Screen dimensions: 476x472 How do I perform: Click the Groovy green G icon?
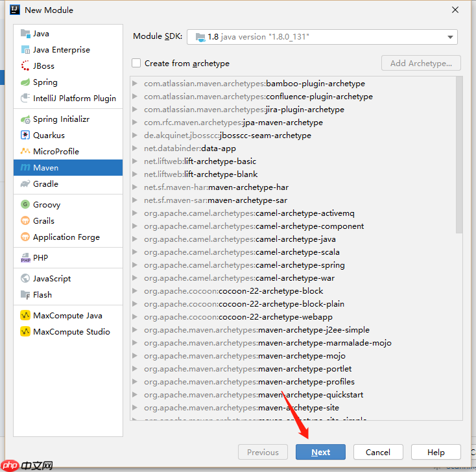[x=25, y=204]
